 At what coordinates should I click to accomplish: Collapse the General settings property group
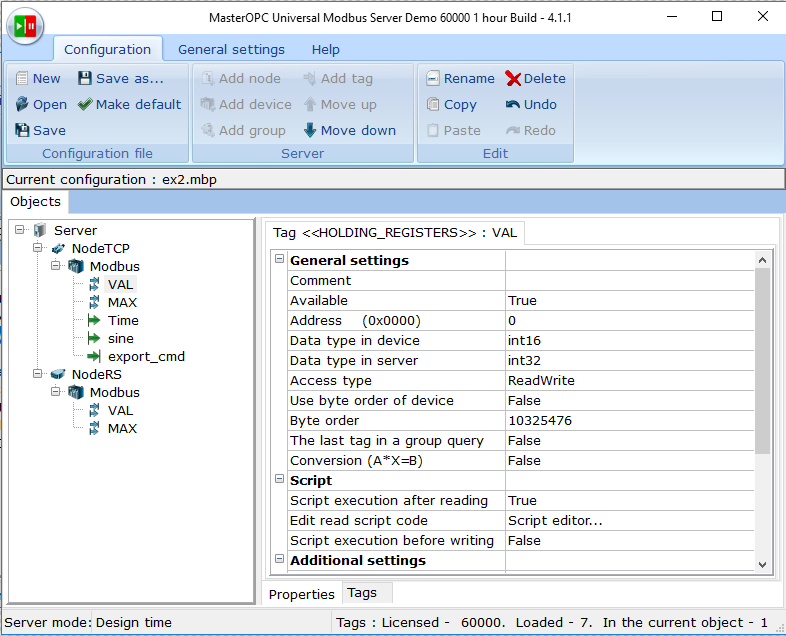pyautogui.click(x=280, y=259)
